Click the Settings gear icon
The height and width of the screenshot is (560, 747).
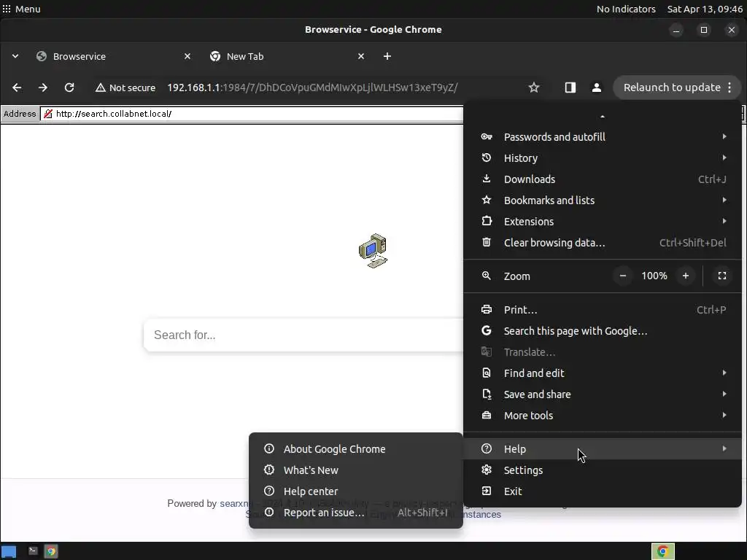(x=487, y=470)
